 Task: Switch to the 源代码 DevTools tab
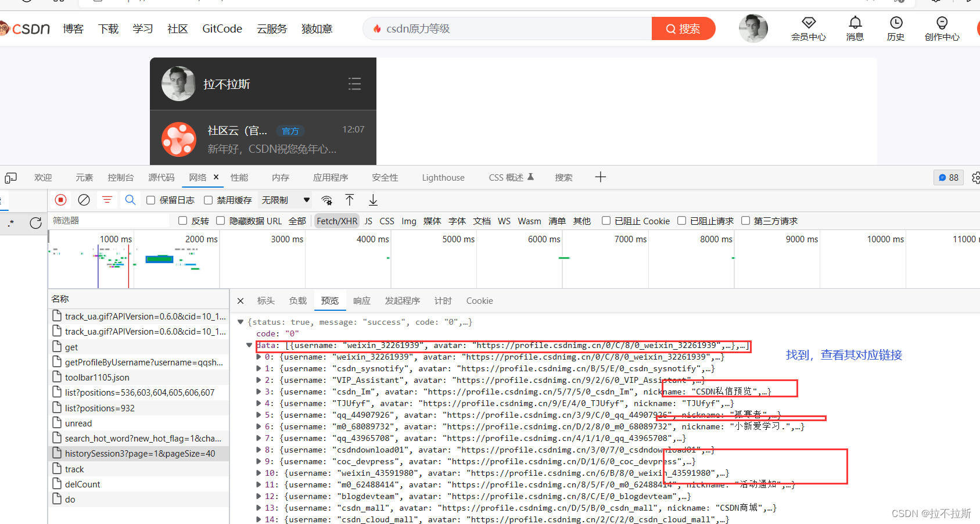(161, 178)
